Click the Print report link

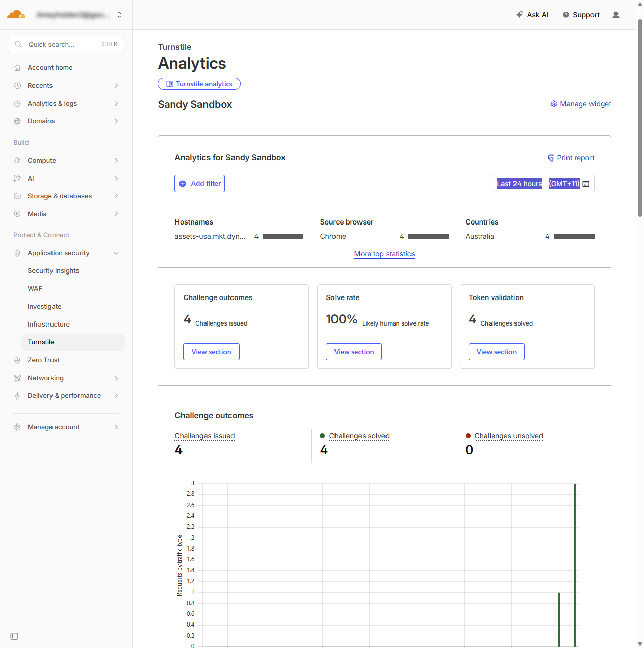571,158
